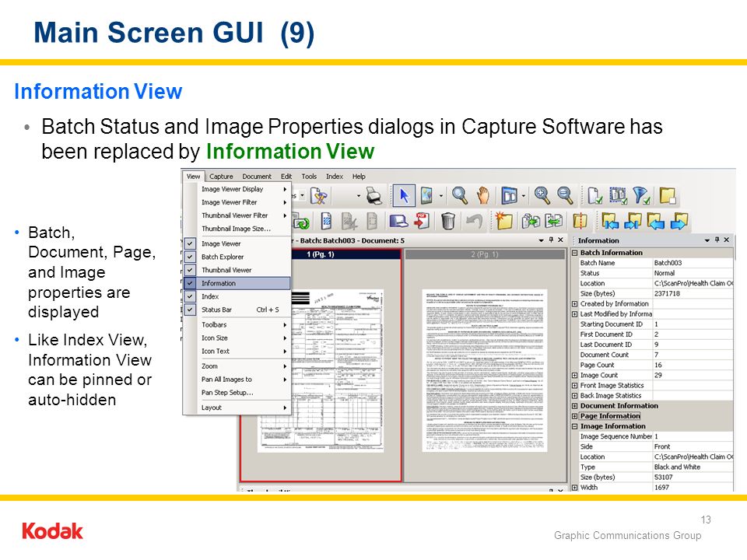This screenshot has width=747, height=560.
Task: Click the zoom in icon
Action: click(542, 194)
